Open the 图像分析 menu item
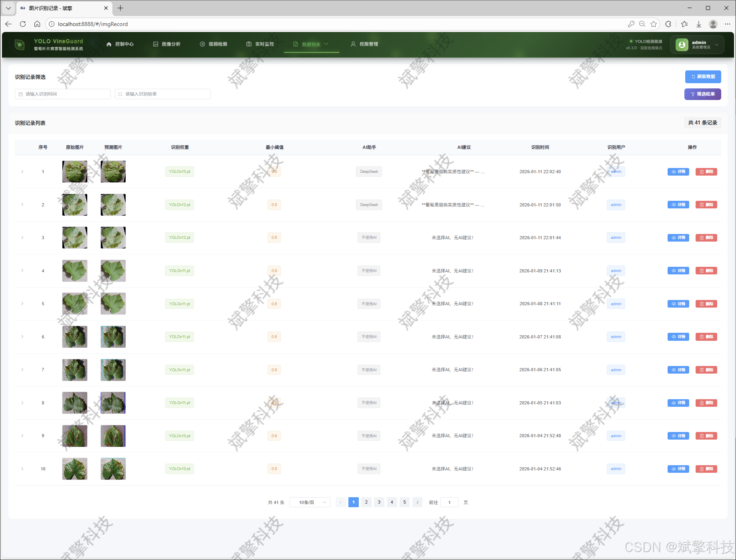Screen dimensions: 736x560 167,44
